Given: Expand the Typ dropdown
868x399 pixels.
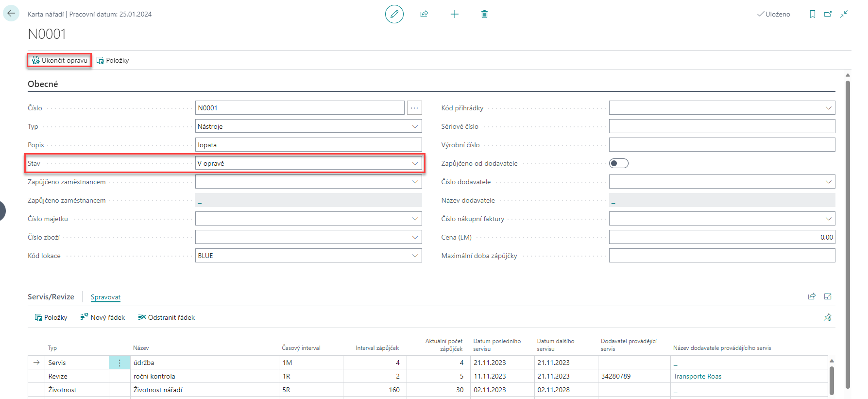Looking at the screenshot, I should (415, 126).
